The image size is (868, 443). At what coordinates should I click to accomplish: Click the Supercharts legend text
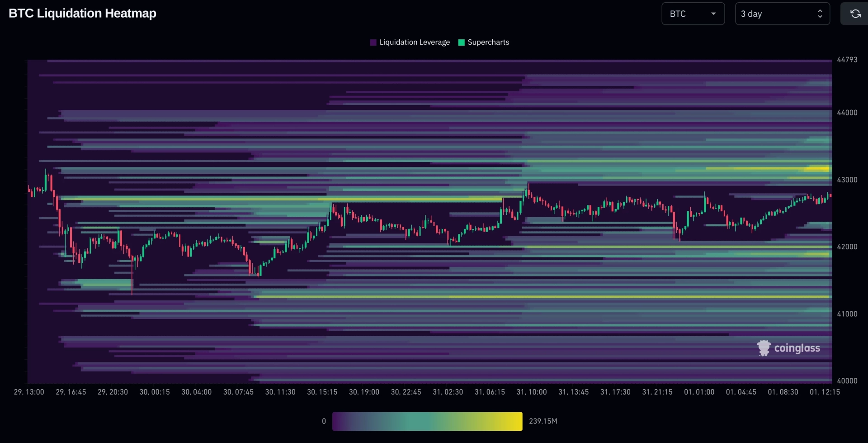(488, 42)
